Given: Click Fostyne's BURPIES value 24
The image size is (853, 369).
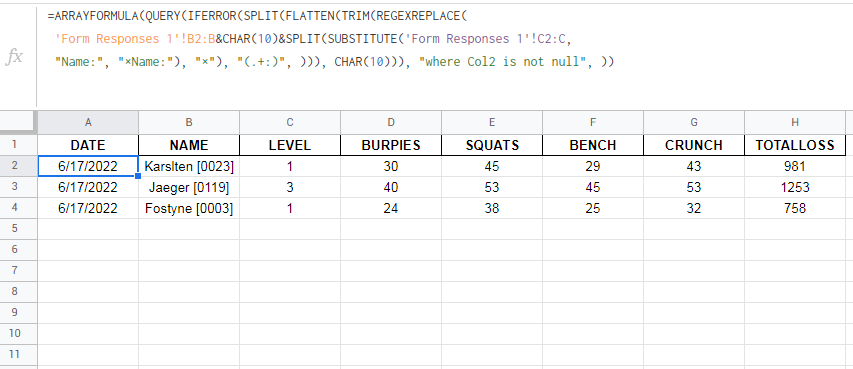Looking at the screenshot, I should (391, 208).
